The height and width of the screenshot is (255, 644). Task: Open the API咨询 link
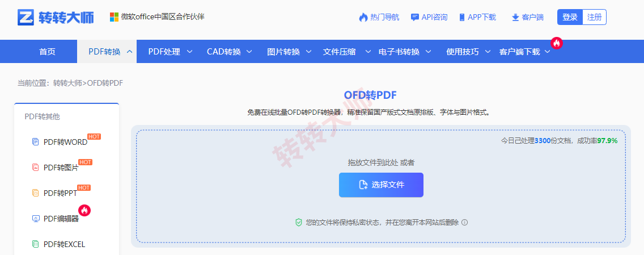tap(435, 17)
